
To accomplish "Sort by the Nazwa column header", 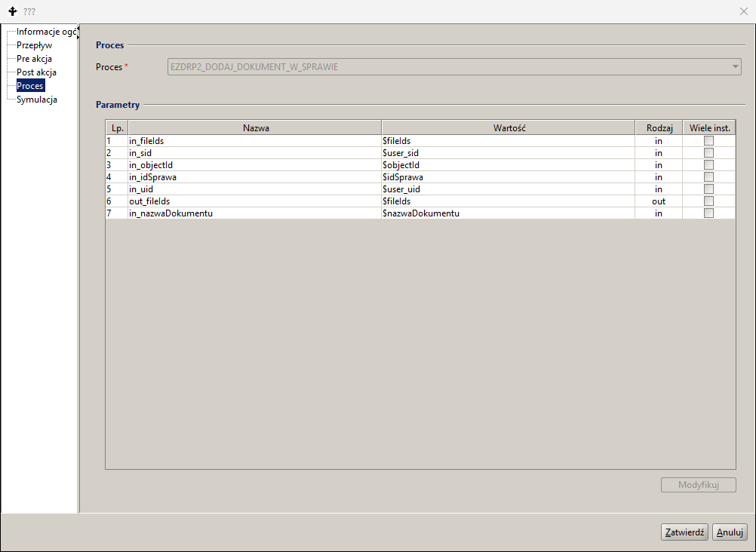I will (255, 127).
